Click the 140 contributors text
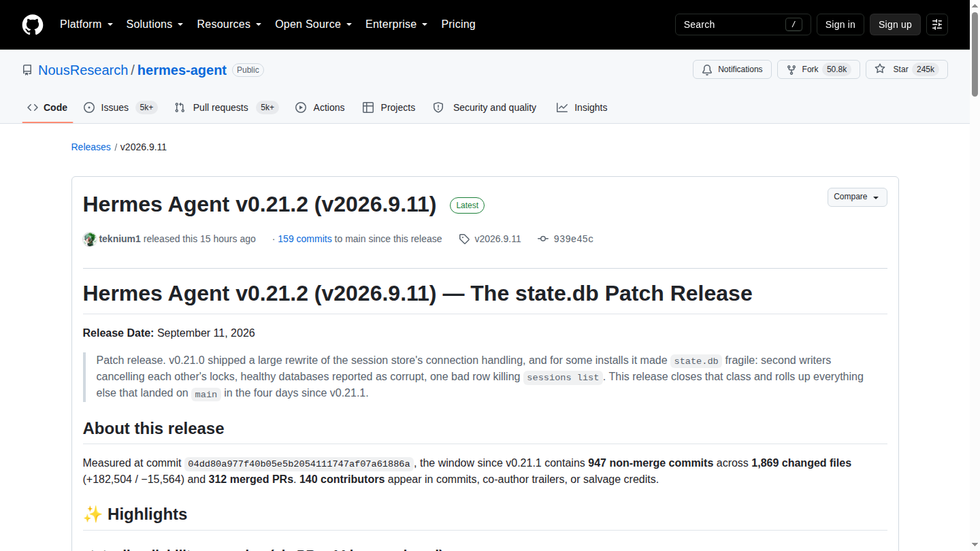Screen dimensions: 980x551 [342, 479]
